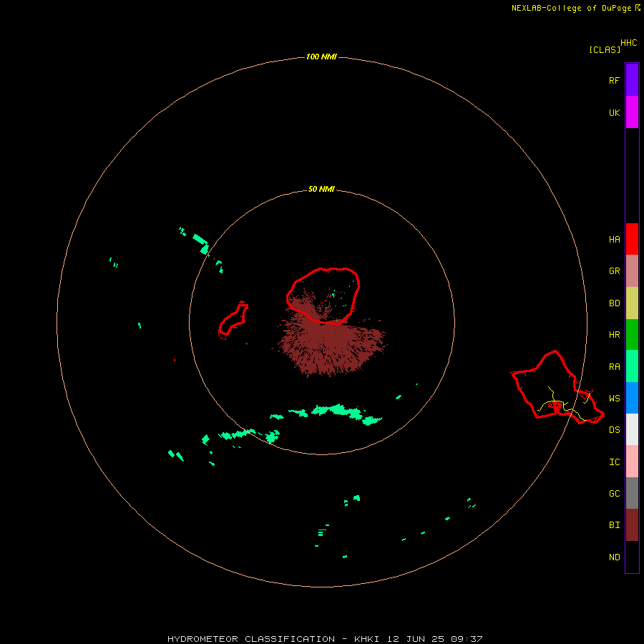The height and width of the screenshot is (644, 644).
Task: Click the GR legend label
Action: (x=614, y=271)
